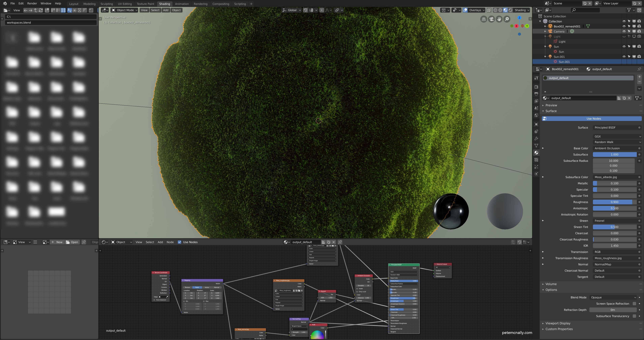
Task: Click the RGB node color wheel
Action: pyautogui.click(x=317, y=335)
